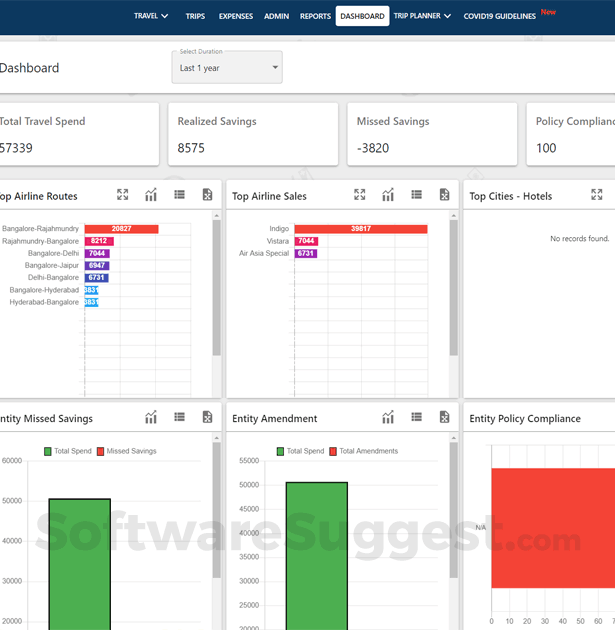Open the Reports menu item
Image resolution: width=615 pixels, height=630 pixels.
(x=315, y=16)
